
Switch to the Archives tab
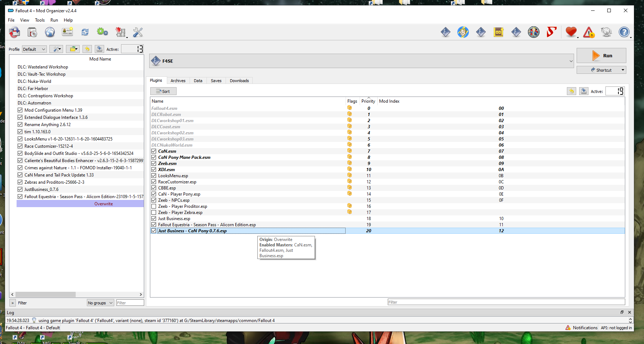point(178,81)
